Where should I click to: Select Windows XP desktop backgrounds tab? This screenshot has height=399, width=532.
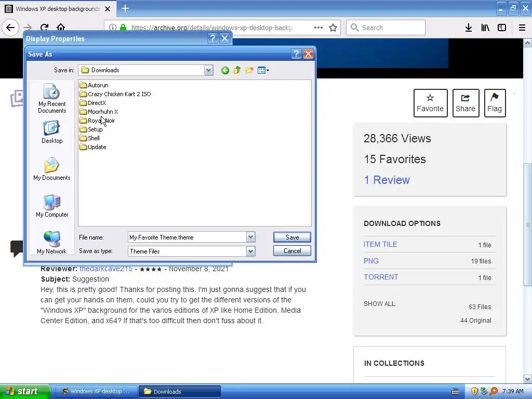pos(58,9)
